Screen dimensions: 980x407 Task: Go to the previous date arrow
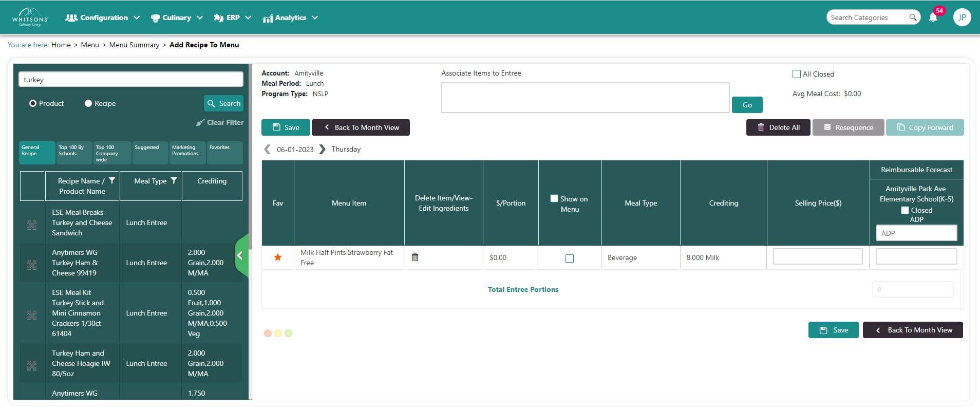(x=267, y=149)
